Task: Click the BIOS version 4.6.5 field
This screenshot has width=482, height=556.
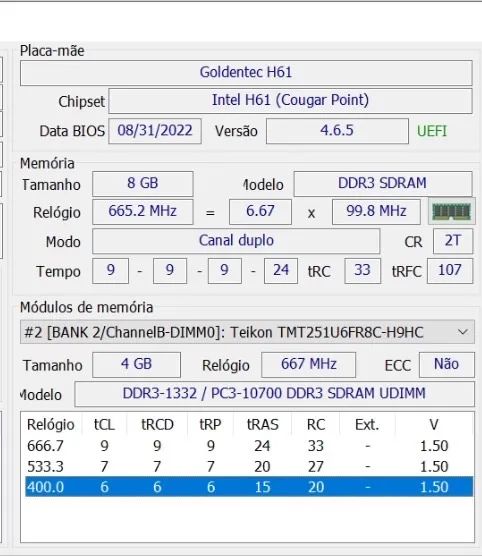Action: pyautogui.click(x=337, y=131)
